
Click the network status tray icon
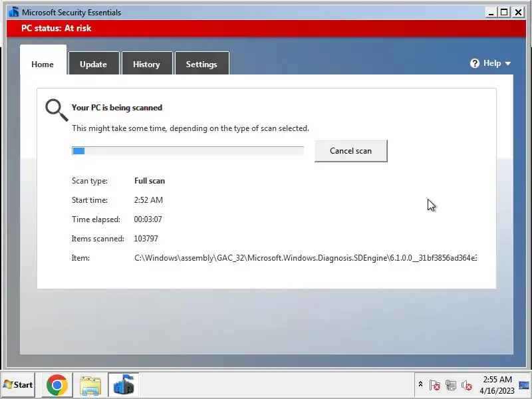click(x=451, y=385)
